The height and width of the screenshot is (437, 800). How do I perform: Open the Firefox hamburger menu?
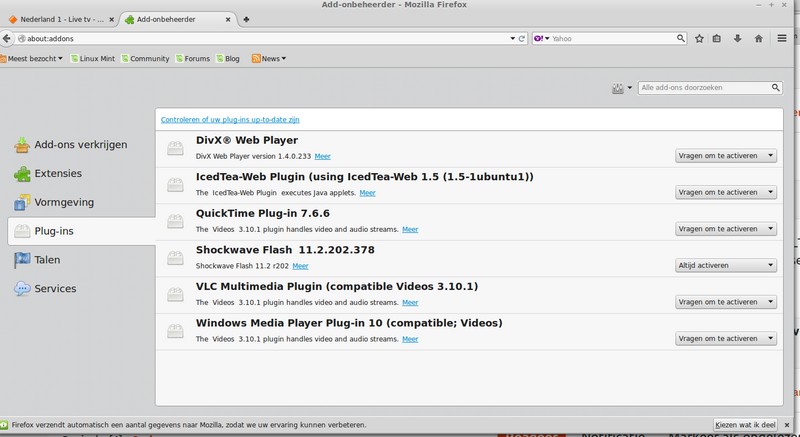coord(782,38)
